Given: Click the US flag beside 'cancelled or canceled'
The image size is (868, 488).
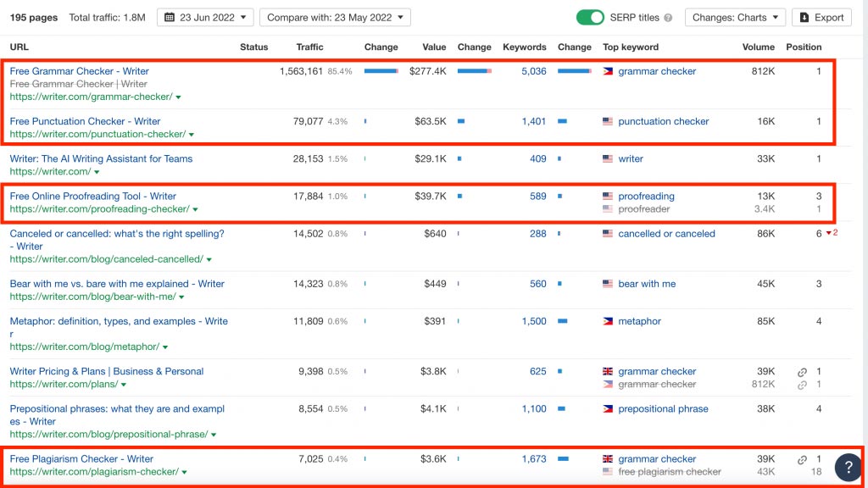Looking at the screenshot, I should [x=608, y=234].
